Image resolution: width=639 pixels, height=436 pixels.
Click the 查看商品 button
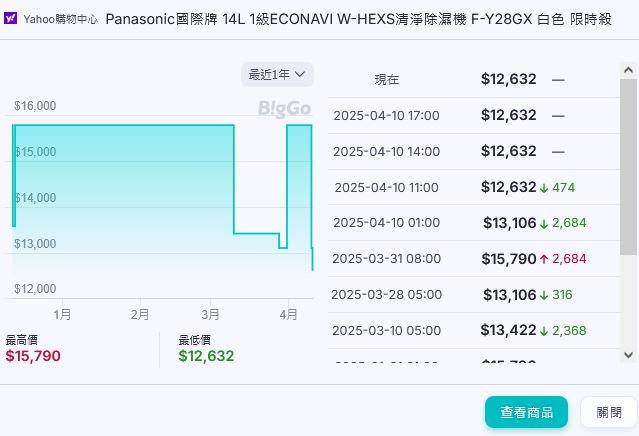[526, 412]
